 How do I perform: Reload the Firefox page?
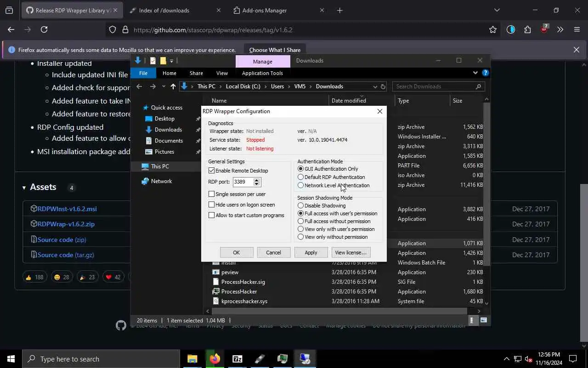[44, 29]
